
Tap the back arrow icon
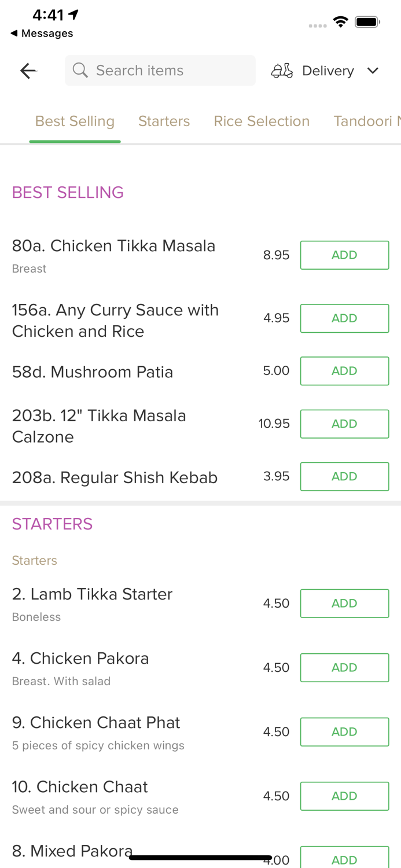click(x=28, y=71)
